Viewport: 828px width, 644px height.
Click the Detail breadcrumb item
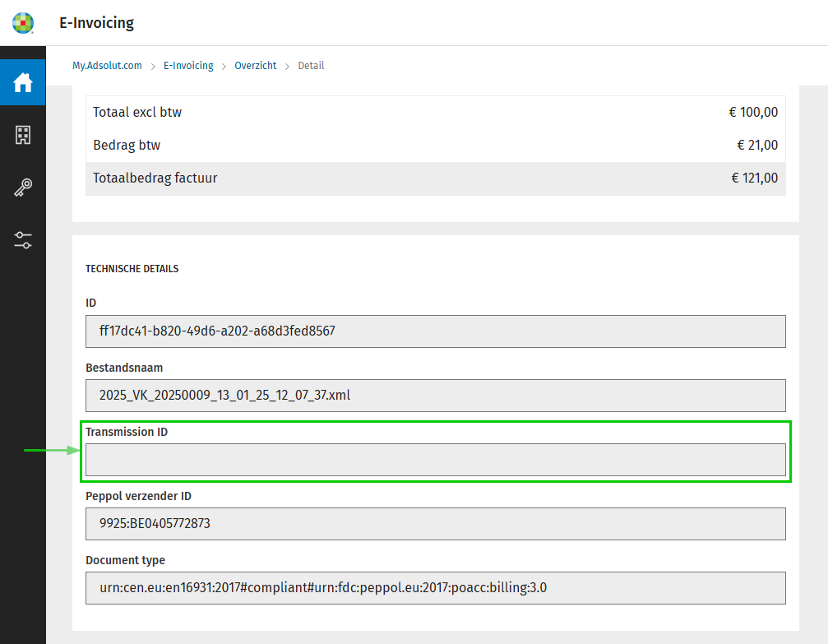(x=311, y=66)
